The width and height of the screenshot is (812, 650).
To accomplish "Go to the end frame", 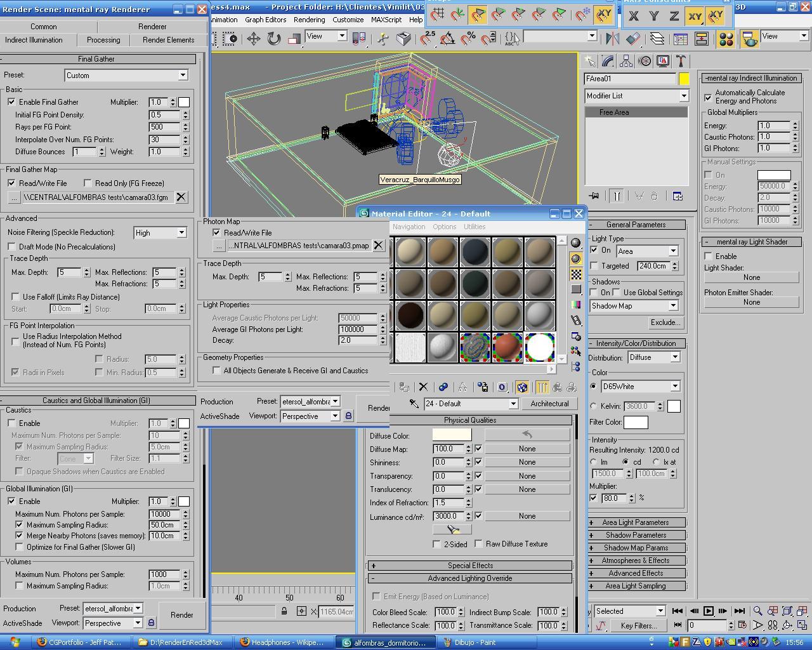I will pos(738,611).
